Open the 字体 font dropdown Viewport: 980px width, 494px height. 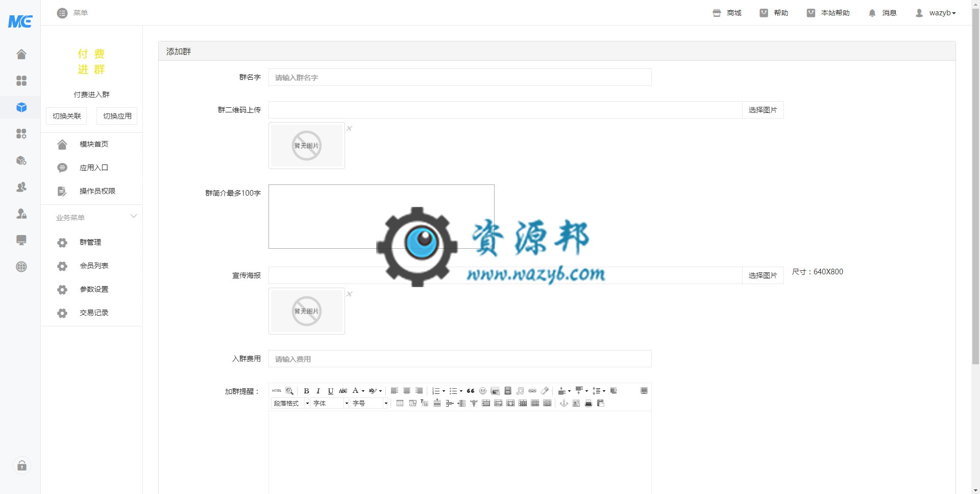point(330,404)
